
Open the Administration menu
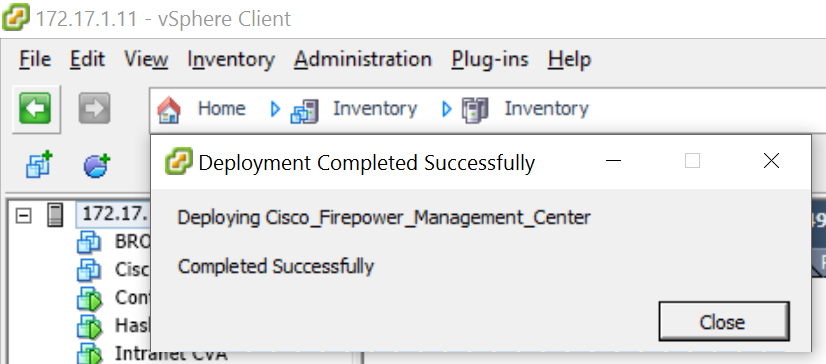point(363,59)
